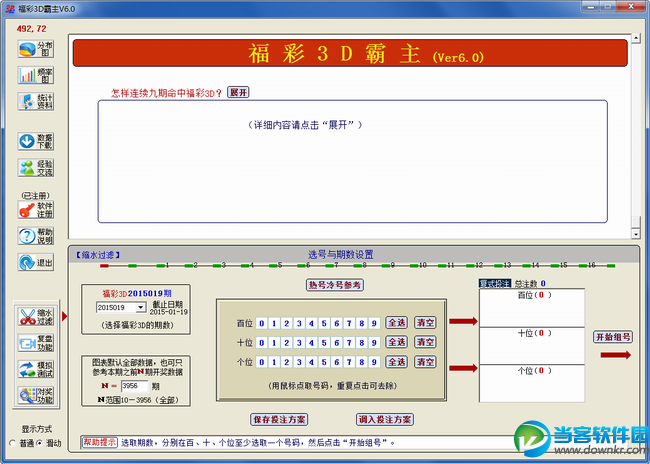This screenshot has width=650, height=464.
Task: Toggle number 1 in 个位 row
Action: click(274, 362)
